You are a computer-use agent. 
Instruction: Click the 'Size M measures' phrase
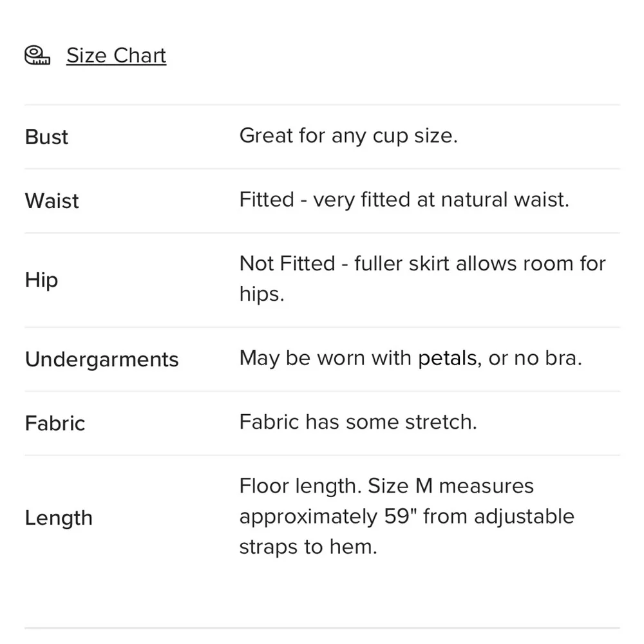pos(451,486)
